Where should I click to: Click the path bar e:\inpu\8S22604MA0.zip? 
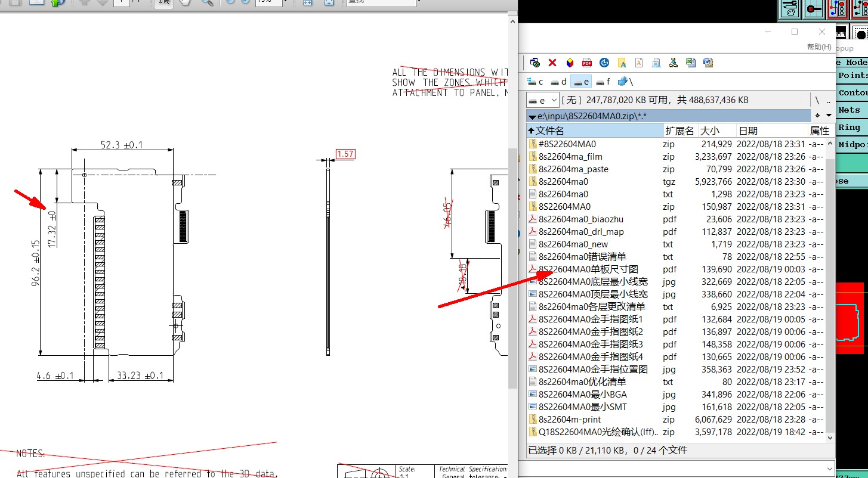[x=668, y=116]
